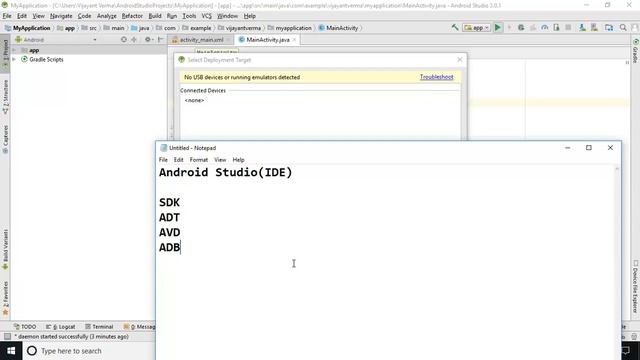640x360 pixels.
Task: Click the taskbar search box
Action: click(x=89, y=351)
